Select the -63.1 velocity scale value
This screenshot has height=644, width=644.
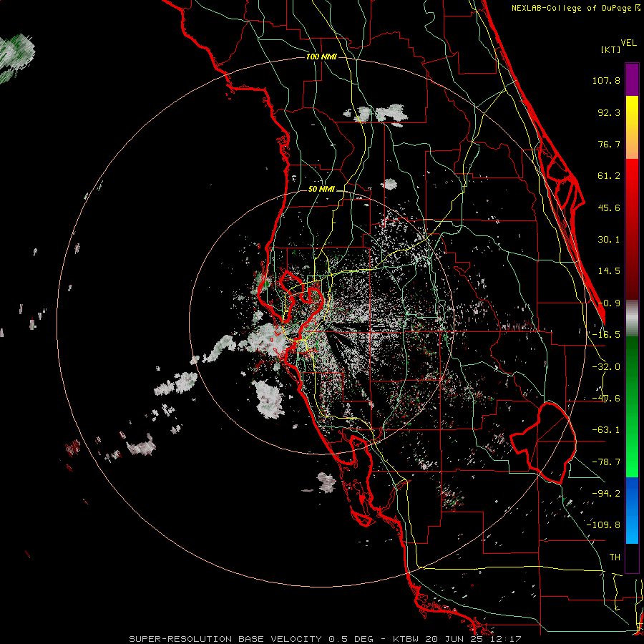pos(606,430)
